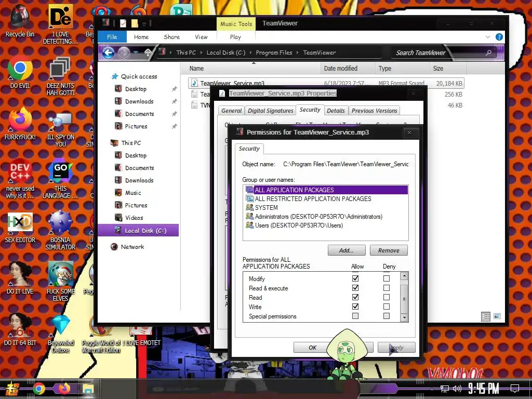This screenshot has height=399, width=532.
Task: Open the ILL SPY ON YOU shortcut
Action: 60,130
